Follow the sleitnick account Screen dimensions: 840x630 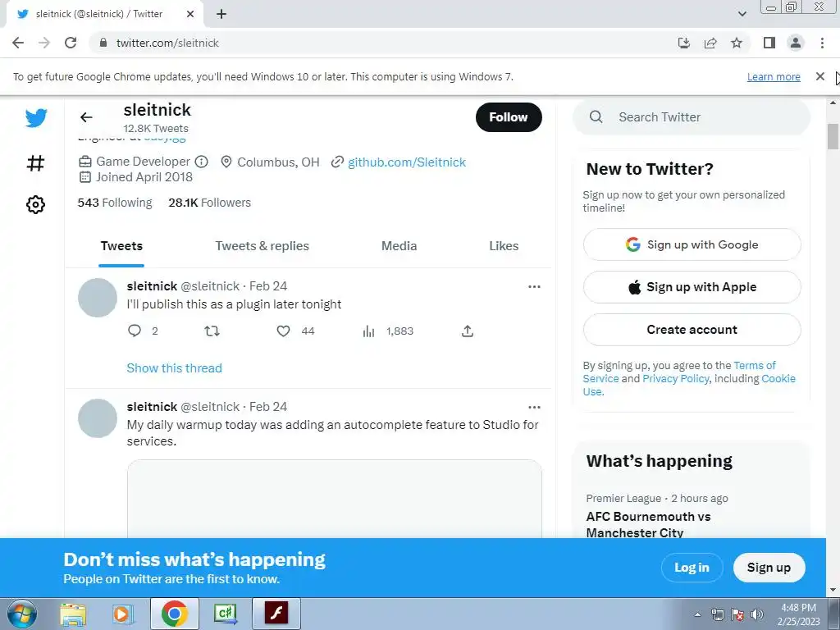pos(509,116)
